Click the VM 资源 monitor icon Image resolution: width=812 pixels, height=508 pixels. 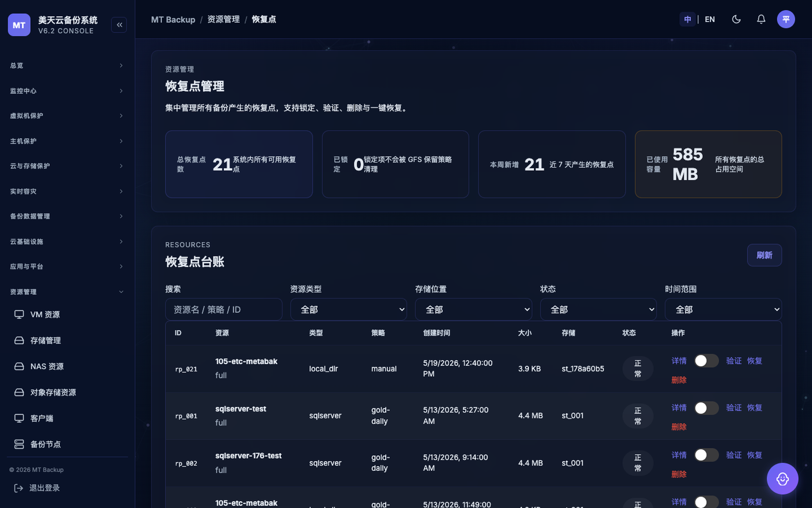19,314
